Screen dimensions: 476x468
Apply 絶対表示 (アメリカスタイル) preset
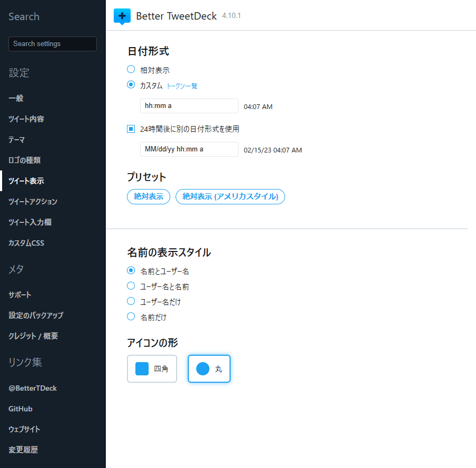230,196
